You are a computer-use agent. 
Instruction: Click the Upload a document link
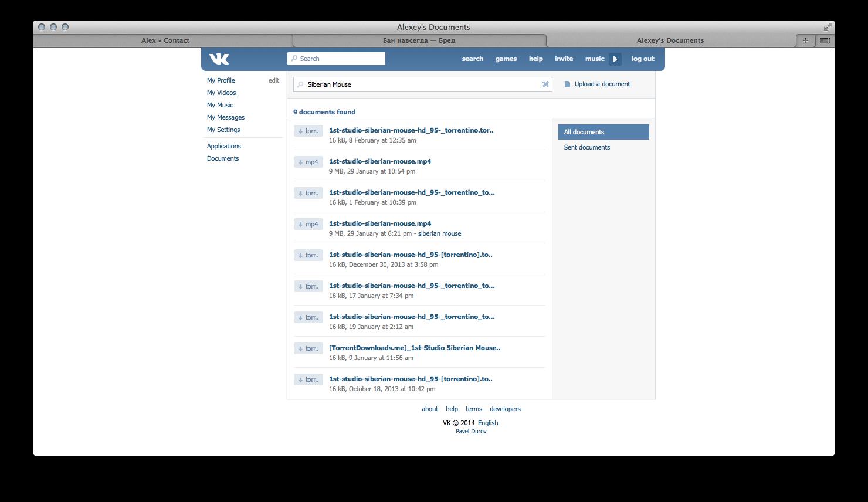click(602, 84)
